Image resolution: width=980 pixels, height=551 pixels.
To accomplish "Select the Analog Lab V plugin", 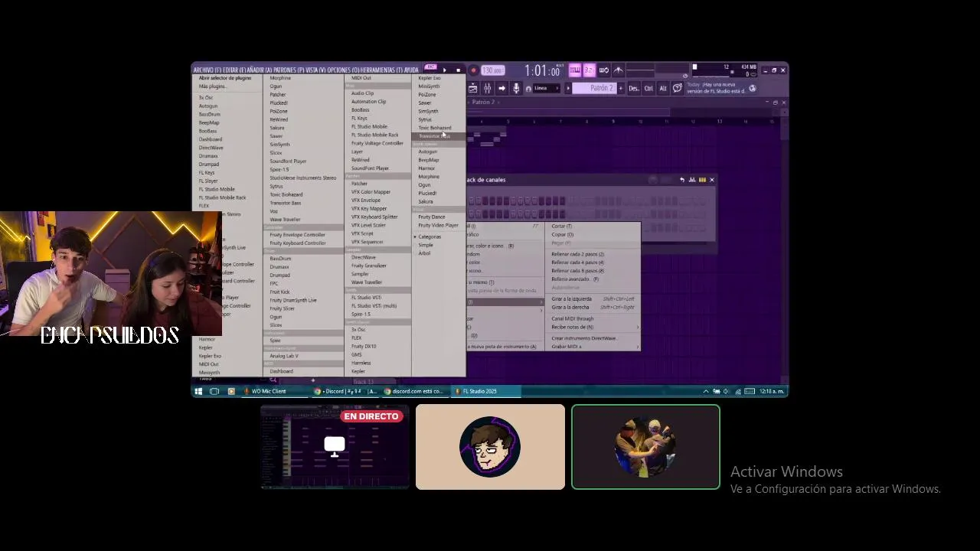I will pos(284,356).
